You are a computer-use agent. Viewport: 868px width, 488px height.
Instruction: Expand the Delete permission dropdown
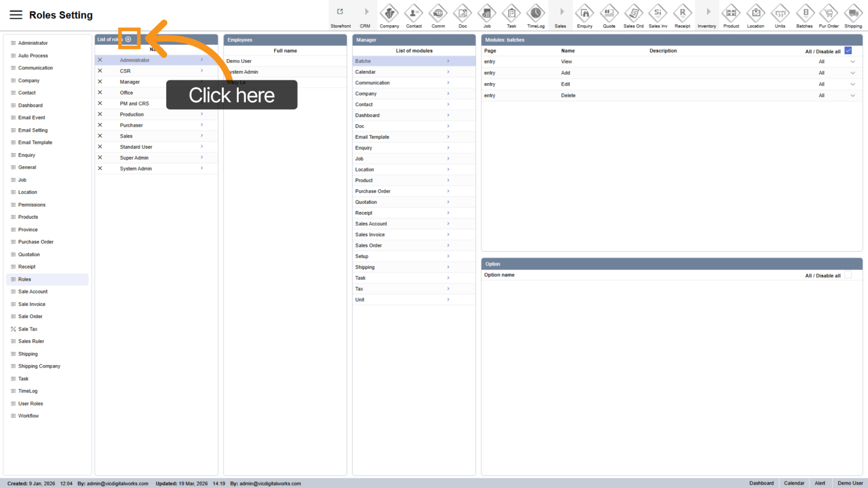click(853, 96)
